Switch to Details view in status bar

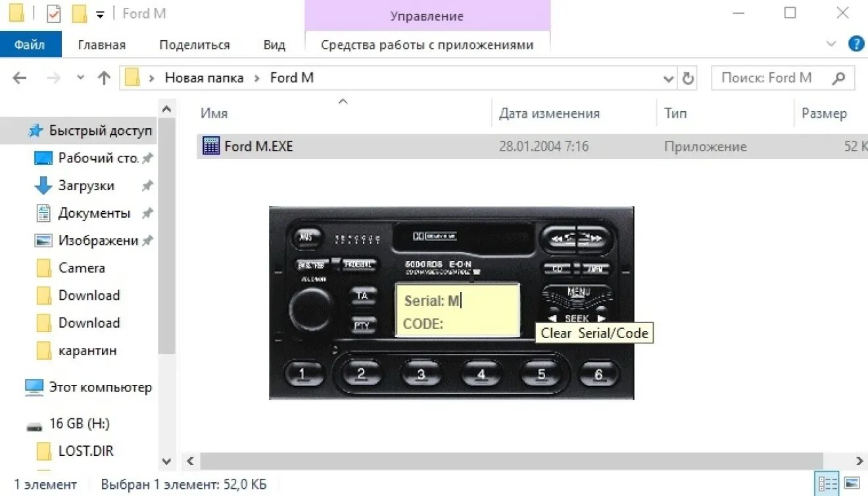827,483
